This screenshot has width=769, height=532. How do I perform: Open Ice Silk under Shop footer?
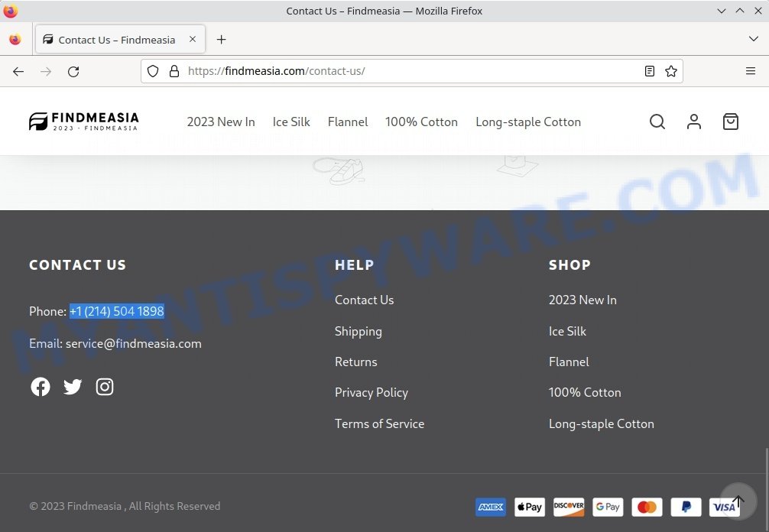[567, 332]
